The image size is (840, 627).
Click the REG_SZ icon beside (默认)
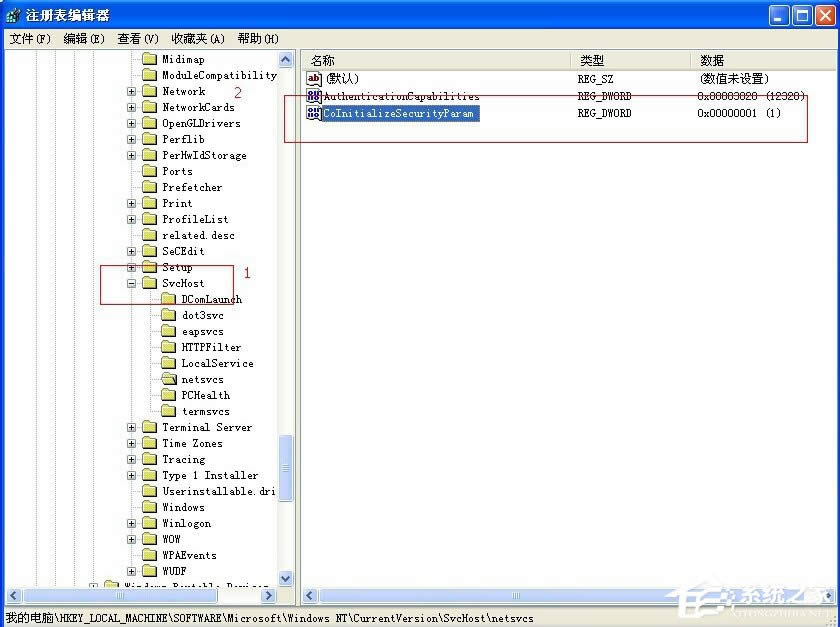pos(313,76)
